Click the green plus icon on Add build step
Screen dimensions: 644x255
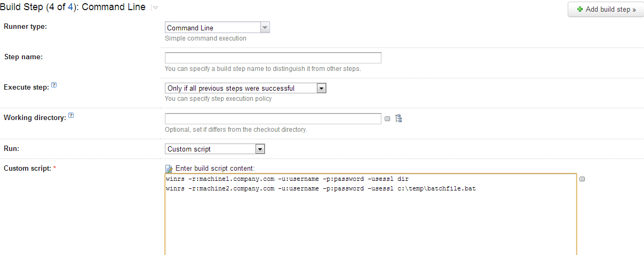(580, 9)
